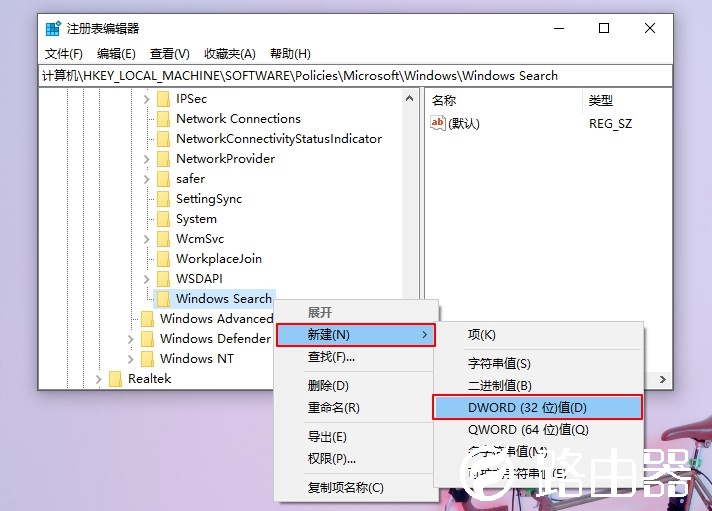Select 字符串值(S) in the New submenu
Viewport: 712px width, 511px height.
538,363
